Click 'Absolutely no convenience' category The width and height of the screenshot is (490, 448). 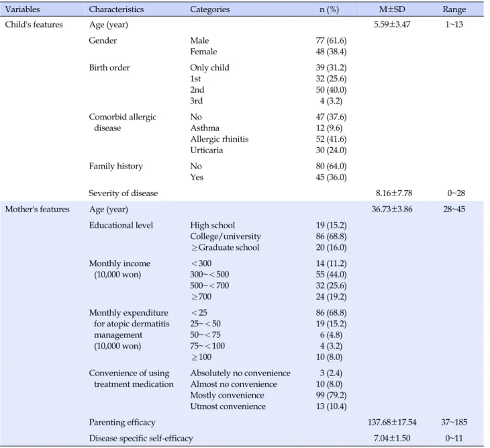click(x=240, y=373)
